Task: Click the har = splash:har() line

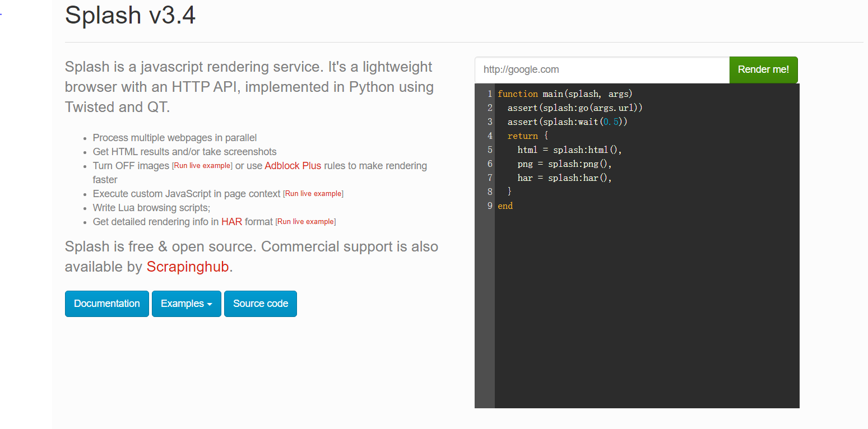Action: click(564, 178)
